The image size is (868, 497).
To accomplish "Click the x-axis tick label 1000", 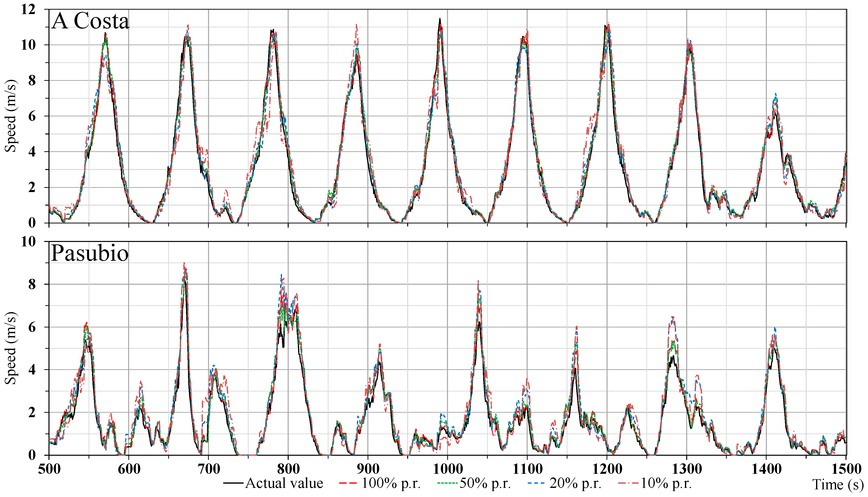I will [447, 469].
